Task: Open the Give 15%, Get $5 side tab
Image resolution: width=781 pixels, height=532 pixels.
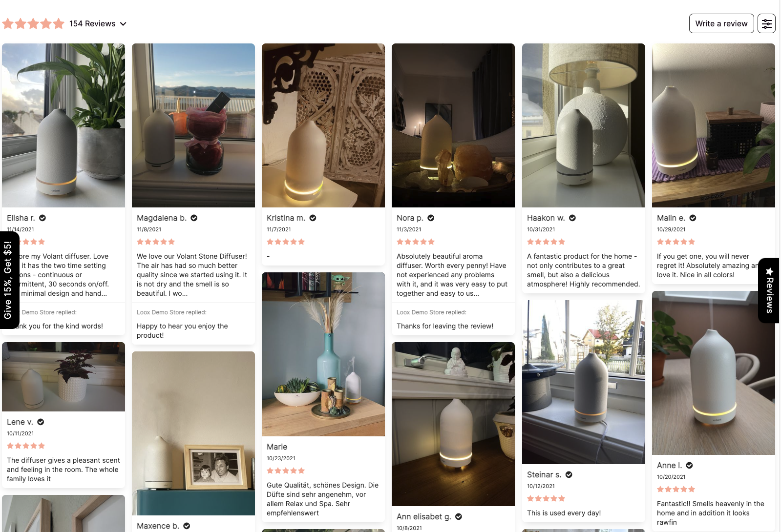Action: coord(8,280)
